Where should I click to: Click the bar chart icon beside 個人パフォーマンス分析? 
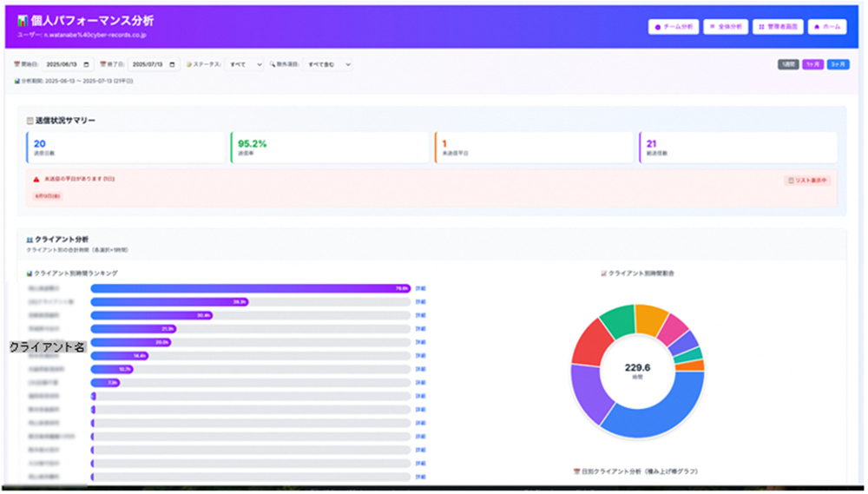pos(23,20)
